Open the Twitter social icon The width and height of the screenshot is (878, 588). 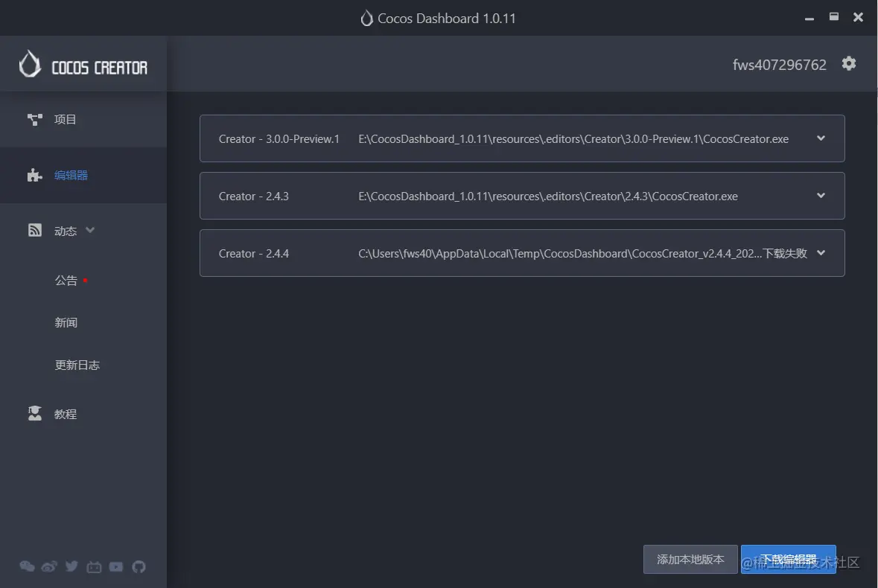[x=71, y=566]
